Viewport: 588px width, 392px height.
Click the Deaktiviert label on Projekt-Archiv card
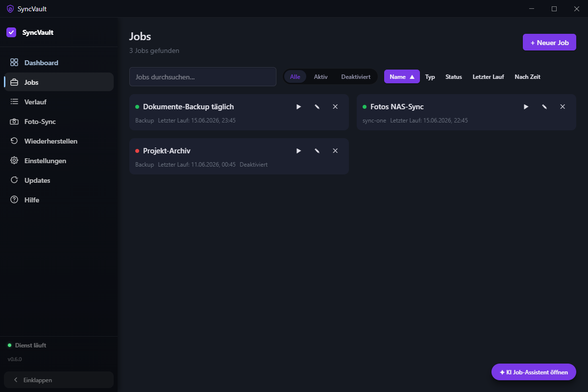(253, 165)
